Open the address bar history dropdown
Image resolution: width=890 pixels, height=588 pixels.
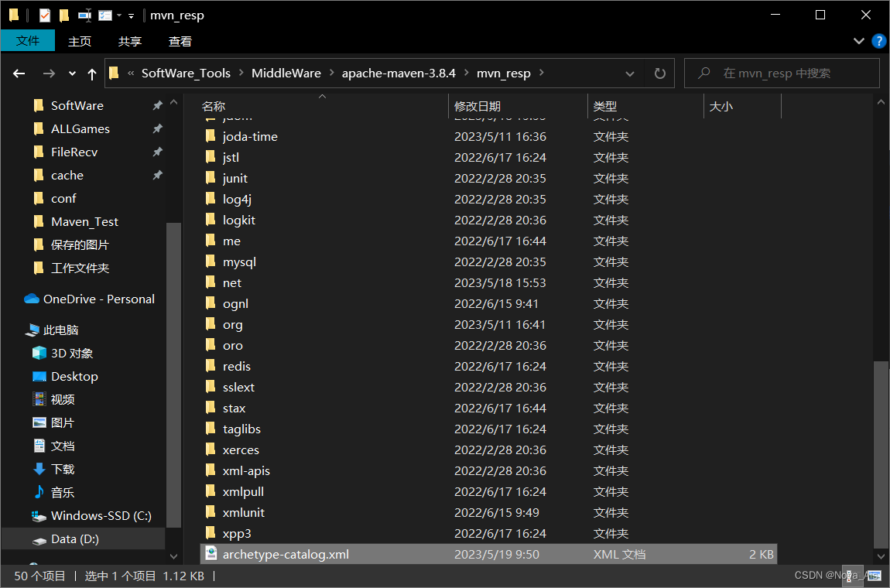click(x=629, y=73)
